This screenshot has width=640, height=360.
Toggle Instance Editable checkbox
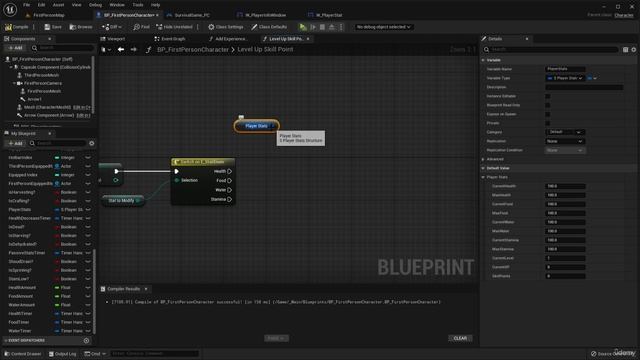click(x=548, y=96)
